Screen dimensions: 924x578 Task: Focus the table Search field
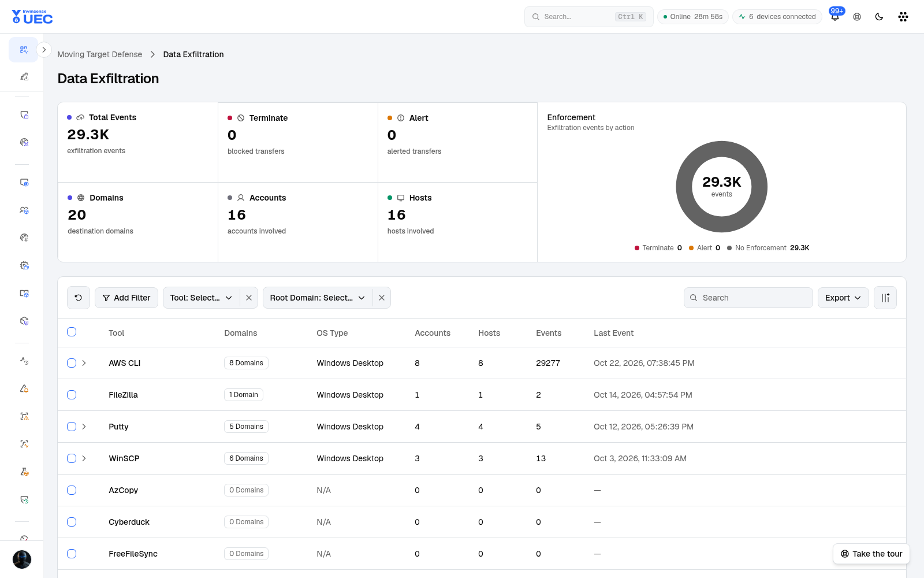pos(748,298)
